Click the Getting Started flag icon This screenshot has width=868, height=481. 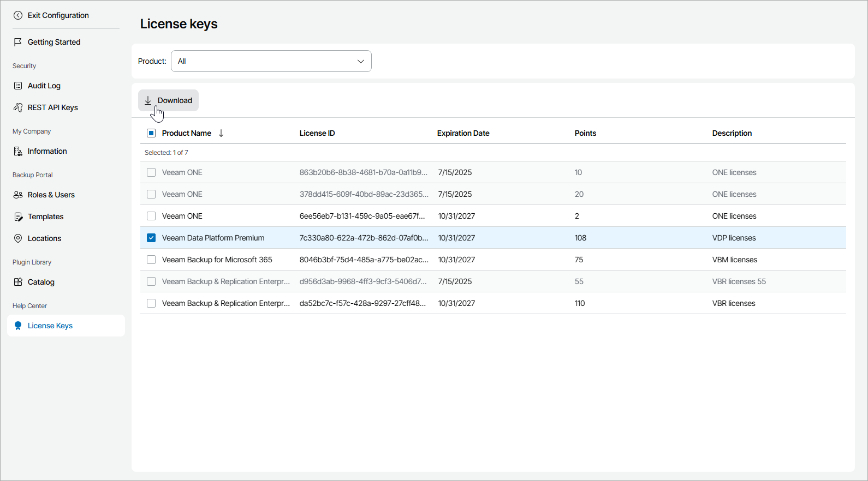18,42
